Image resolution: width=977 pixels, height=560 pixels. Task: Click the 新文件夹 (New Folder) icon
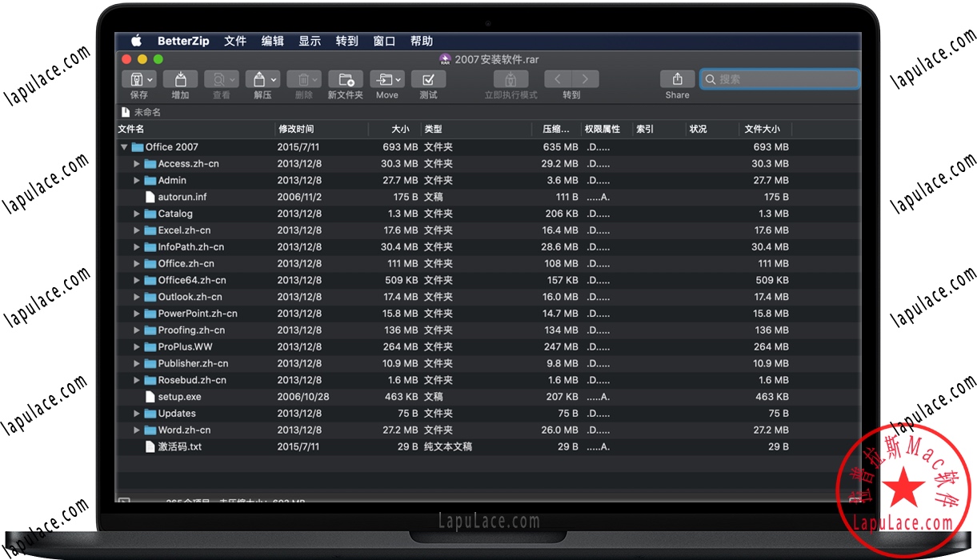[346, 79]
